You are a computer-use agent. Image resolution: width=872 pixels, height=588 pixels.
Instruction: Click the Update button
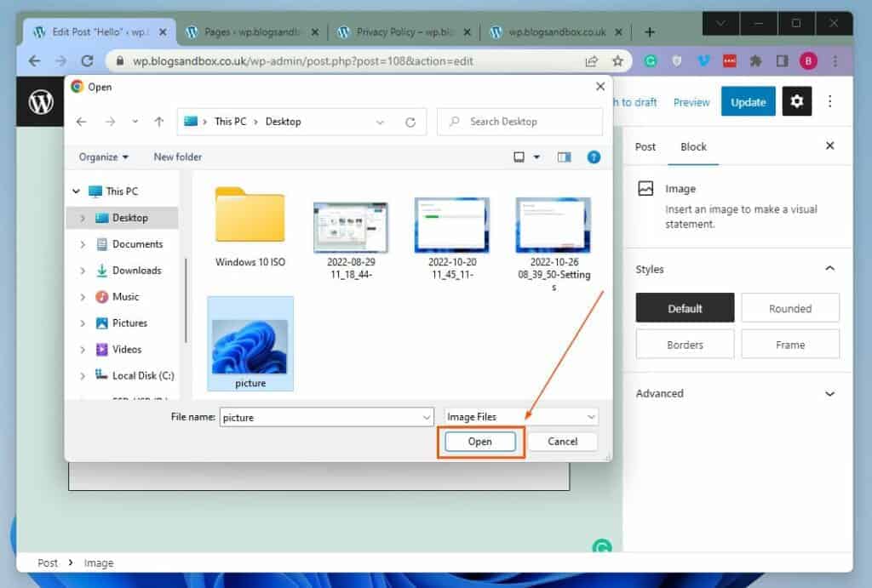click(x=748, y=102)
